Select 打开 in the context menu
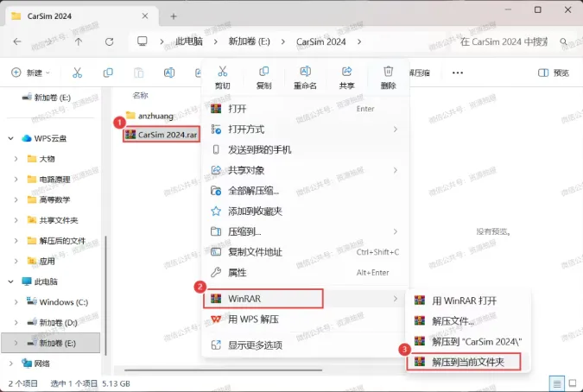 [x=305, y=109]
